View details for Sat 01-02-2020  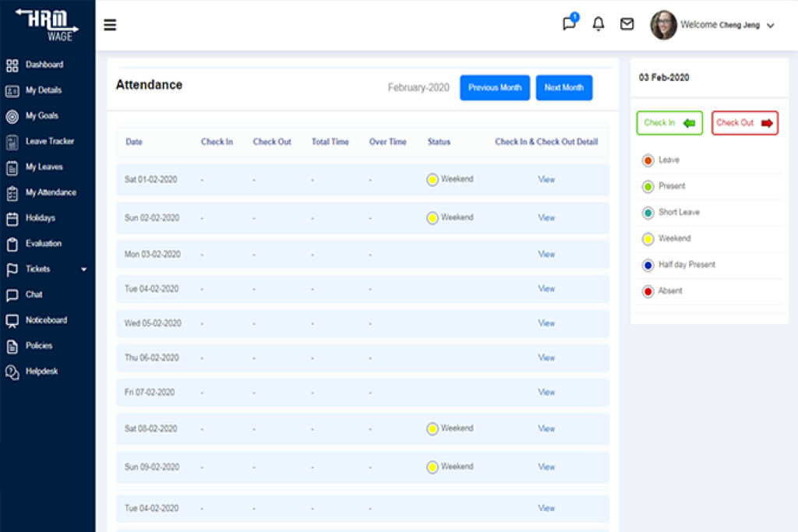(546, 179)
